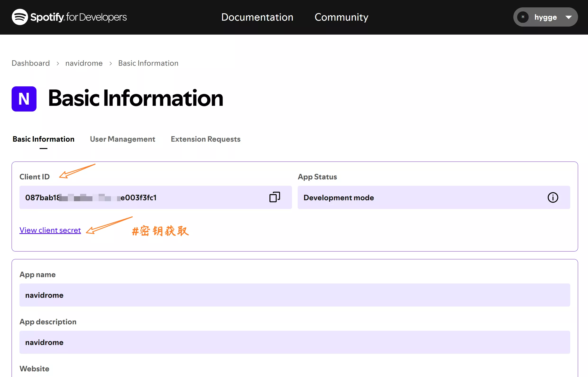This screenshot has height=377, width=588.
Task: Click the Development mode status box
Action: pos(434,197)
